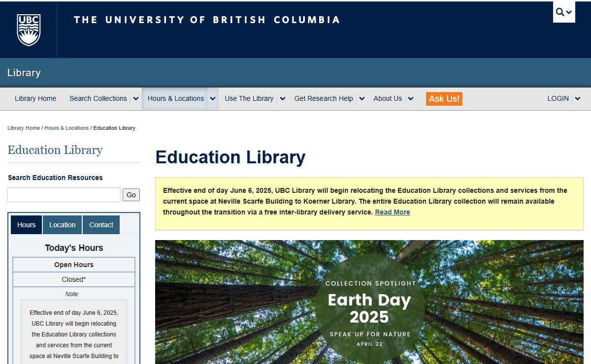The width and height of the screenshot is (591, 364).
Task: Open the Hours & Locations menu item
Action: (x=175, y=98)
